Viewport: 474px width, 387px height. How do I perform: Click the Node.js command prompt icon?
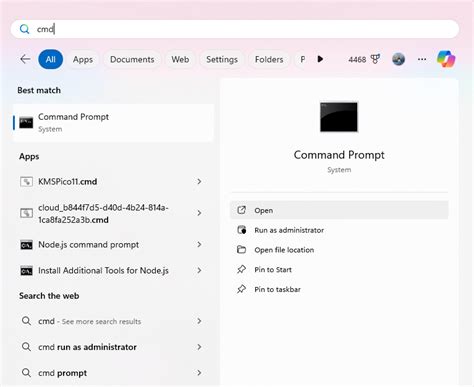pyautogui.click(x=26, y=245)
